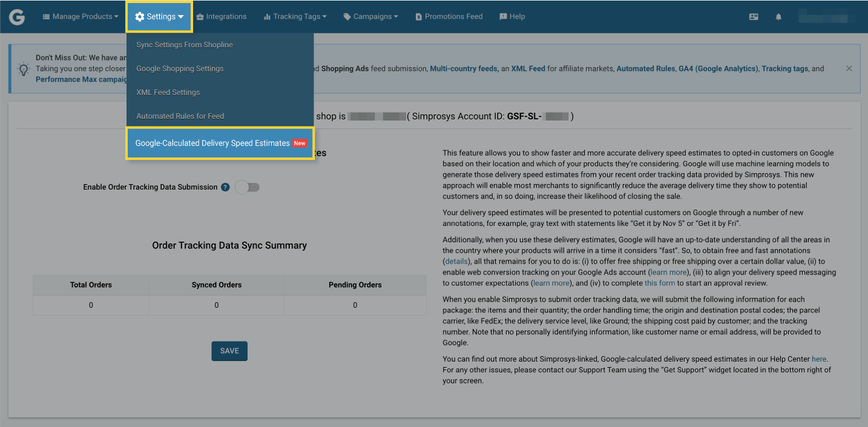Click the help question mark next to Enable Order Tracking
The width and height of the screenshot is (868, 427).
pyautogui.click(x=225, y=187)
